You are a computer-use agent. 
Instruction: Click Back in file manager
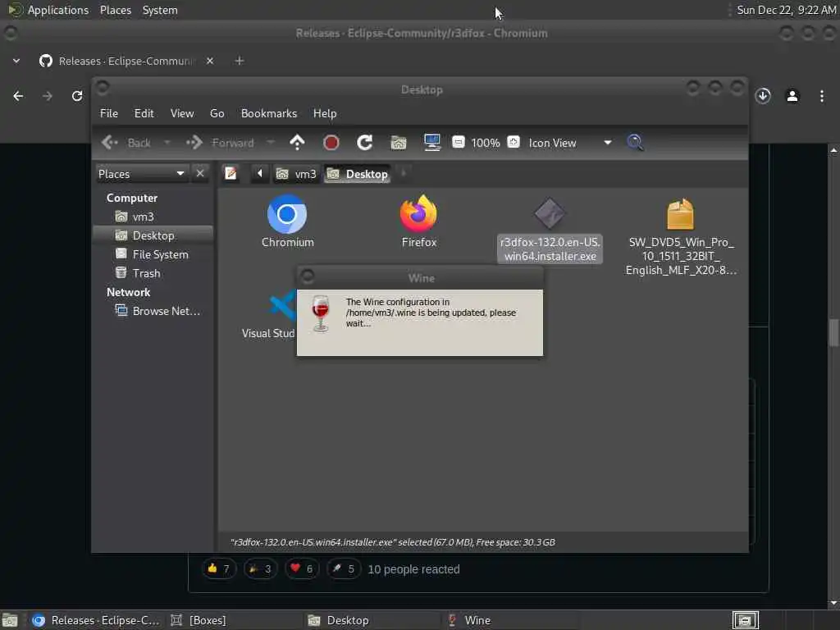point(126,143)
